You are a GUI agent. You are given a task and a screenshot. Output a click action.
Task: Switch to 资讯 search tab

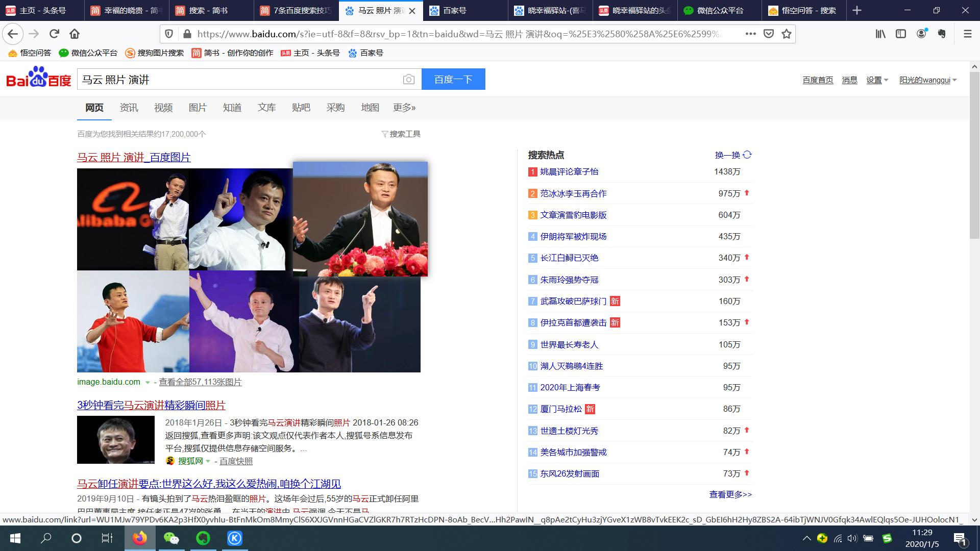[129, 108]
